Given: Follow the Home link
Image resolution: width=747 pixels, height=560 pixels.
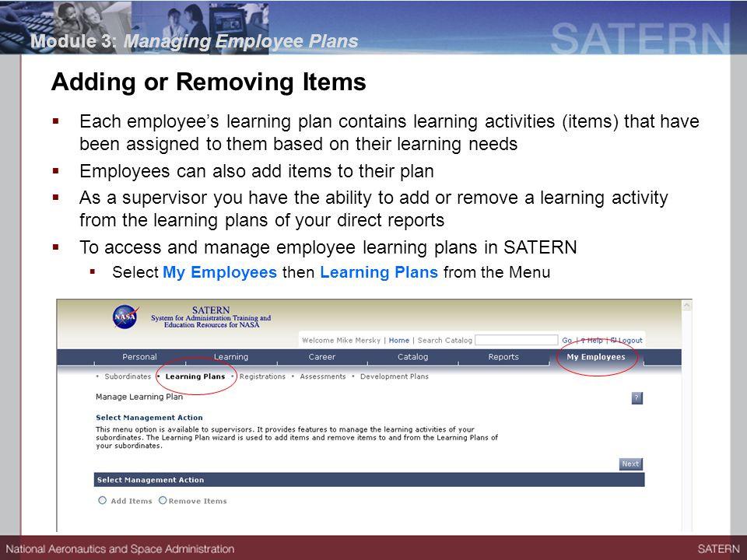Looking at the screenshot, I should [399, 340].
